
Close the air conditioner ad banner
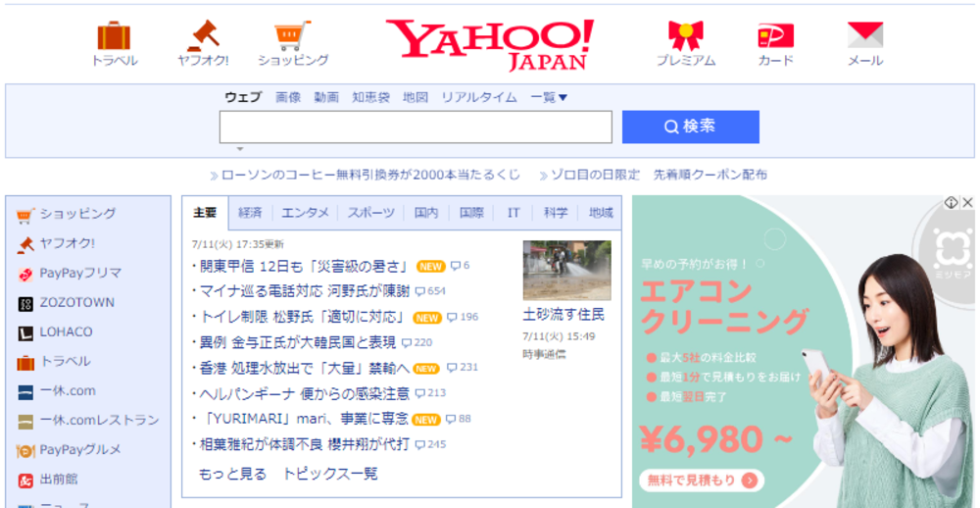[x=967, y=203]
